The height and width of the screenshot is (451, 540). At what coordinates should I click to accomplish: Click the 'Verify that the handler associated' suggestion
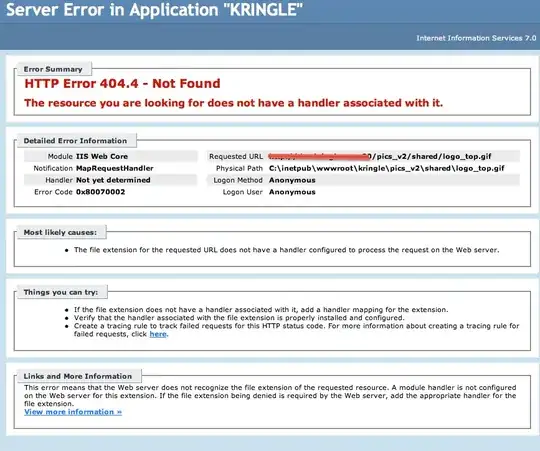click(239, 318)
